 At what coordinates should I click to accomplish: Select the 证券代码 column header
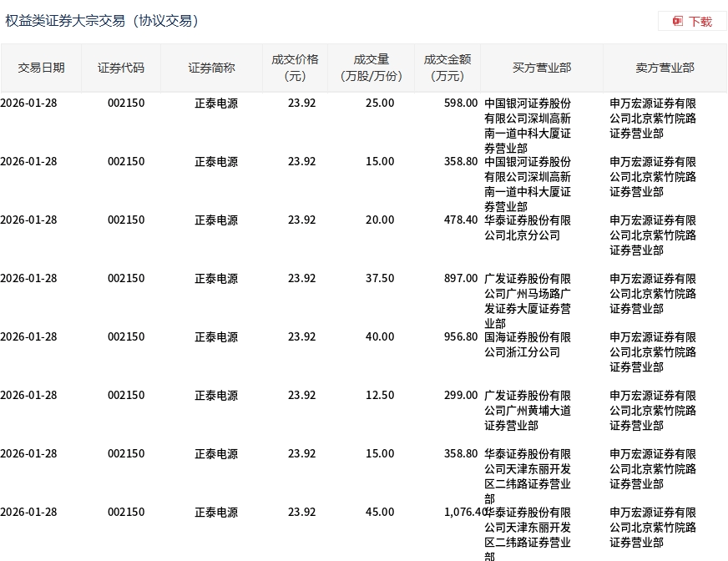pyautogui.click(x=121, y=68)
